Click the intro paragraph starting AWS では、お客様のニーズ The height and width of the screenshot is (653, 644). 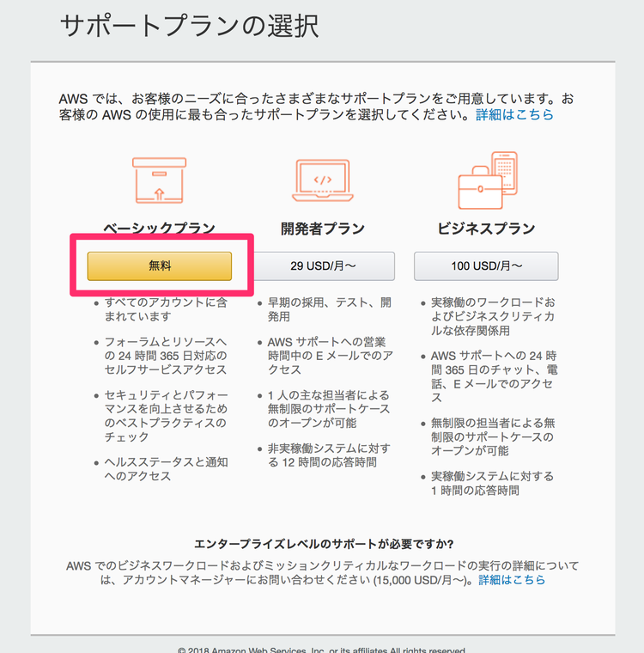[x=316, y=107]
